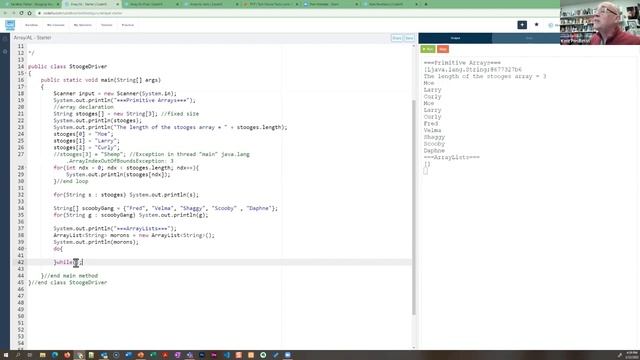Open My Sections in the top nav

pyautogui.click(x=83, y=25)
